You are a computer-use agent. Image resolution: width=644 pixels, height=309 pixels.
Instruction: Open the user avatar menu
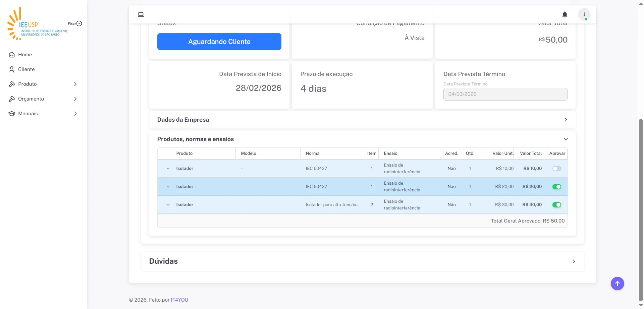[x=584, y=14]
